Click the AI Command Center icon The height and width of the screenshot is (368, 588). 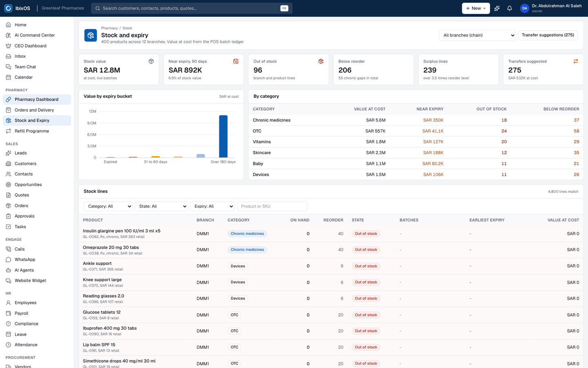pos(8,35)
